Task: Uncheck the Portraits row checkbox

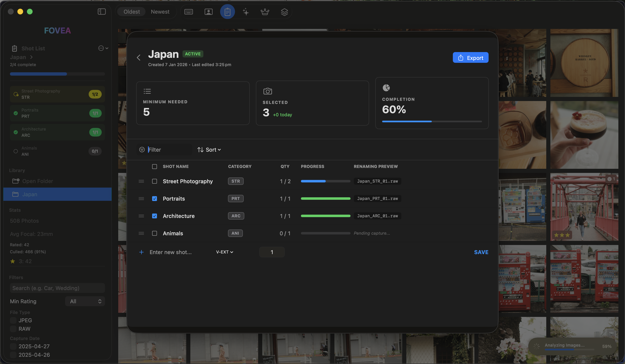Action: coord(155,198)
